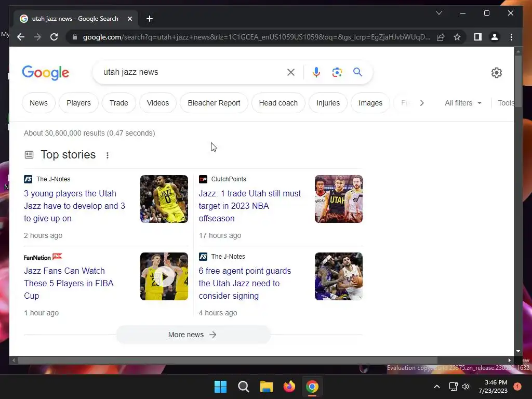The image size is (532, 399).
Task: Share this page from address bar
Action: [x=441, y=37]
